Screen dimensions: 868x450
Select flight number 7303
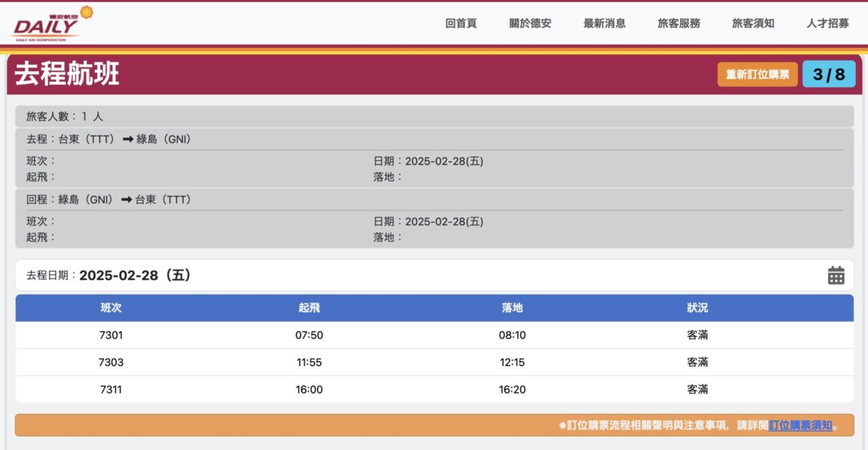point(111,362)
